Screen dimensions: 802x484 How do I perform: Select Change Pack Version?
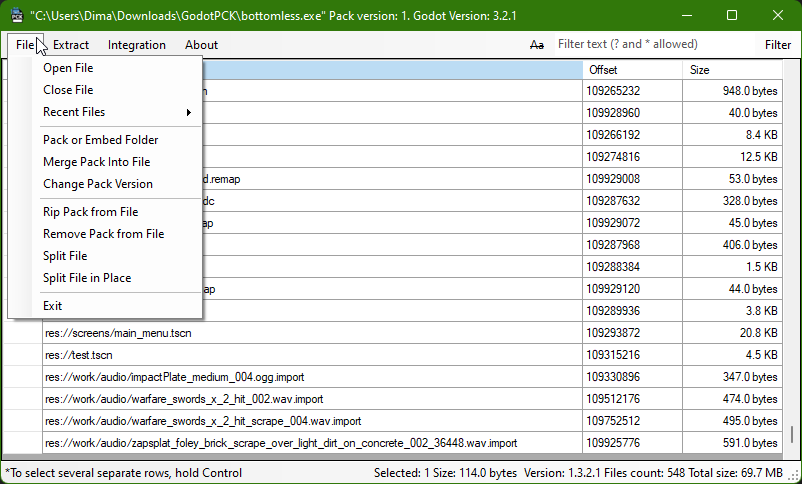98,184
